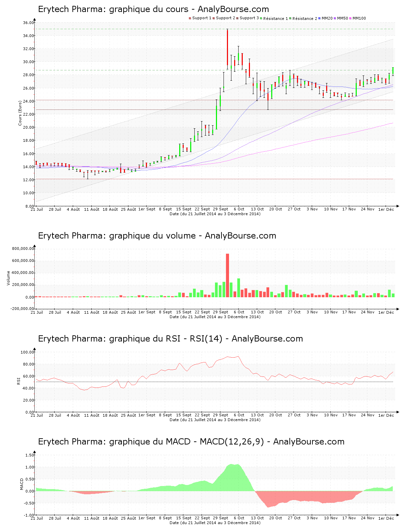Click the date range caption under the volume chart
The width and height of the screenshot is (412, 532).
point(215,317)
